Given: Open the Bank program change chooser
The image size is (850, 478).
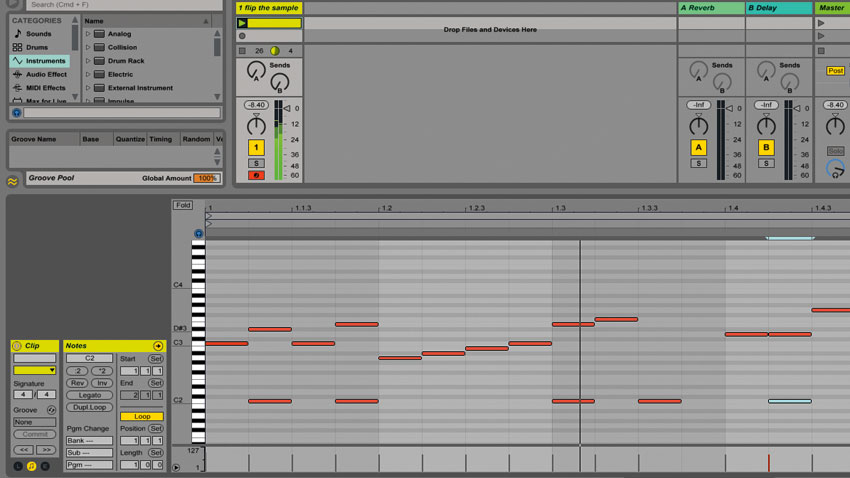Looking at the screenshot, I should [x=89, y=441].
